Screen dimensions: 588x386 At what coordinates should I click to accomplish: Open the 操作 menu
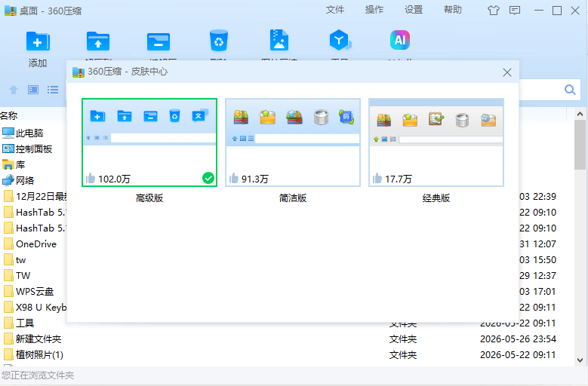click(x=374, y=10)
